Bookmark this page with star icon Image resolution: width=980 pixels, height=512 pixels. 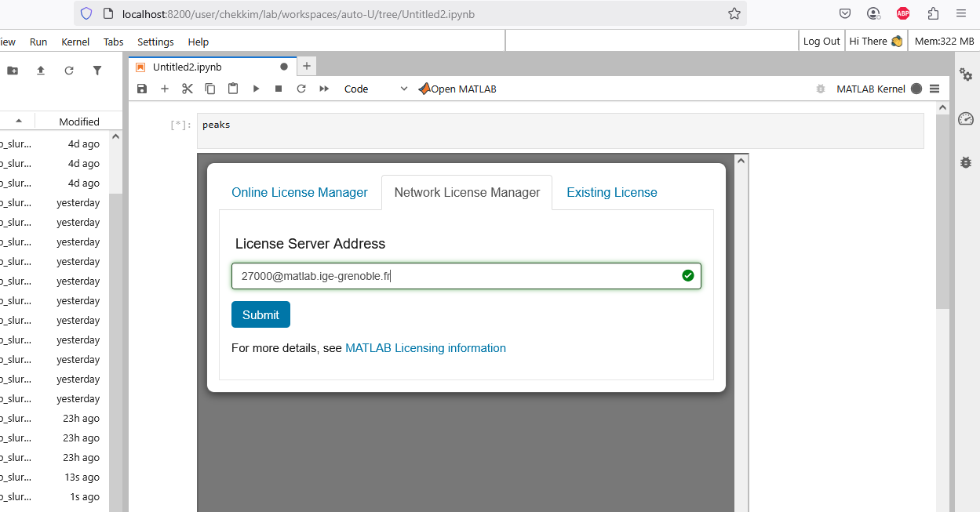pos(734,13)
